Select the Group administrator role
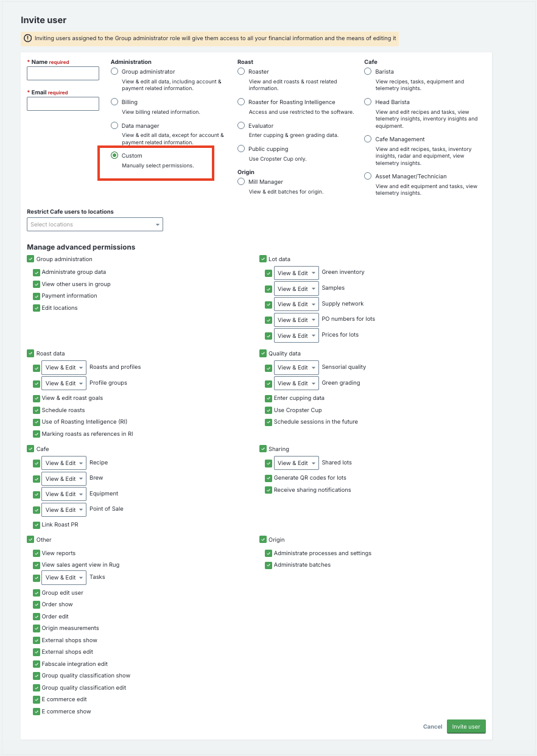This screenshot has height=756, width=537. pos(114,71)
